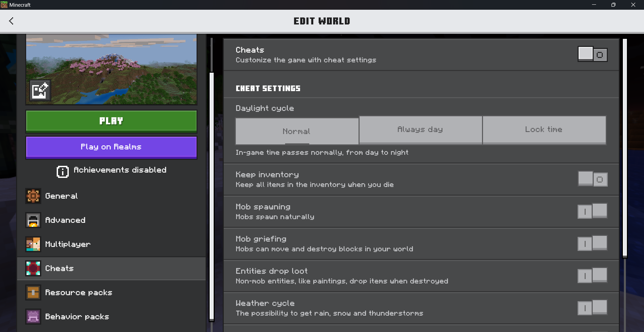Restore down the Minecraft window
Screen dimensions: 644x332
click(613, 5)
